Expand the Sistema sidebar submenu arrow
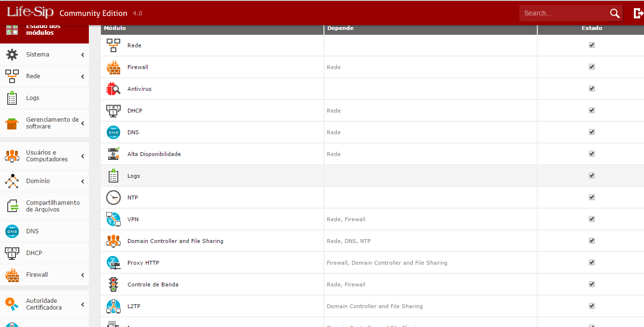This screenshot has width=644, height=327. (x=83, y=55)
